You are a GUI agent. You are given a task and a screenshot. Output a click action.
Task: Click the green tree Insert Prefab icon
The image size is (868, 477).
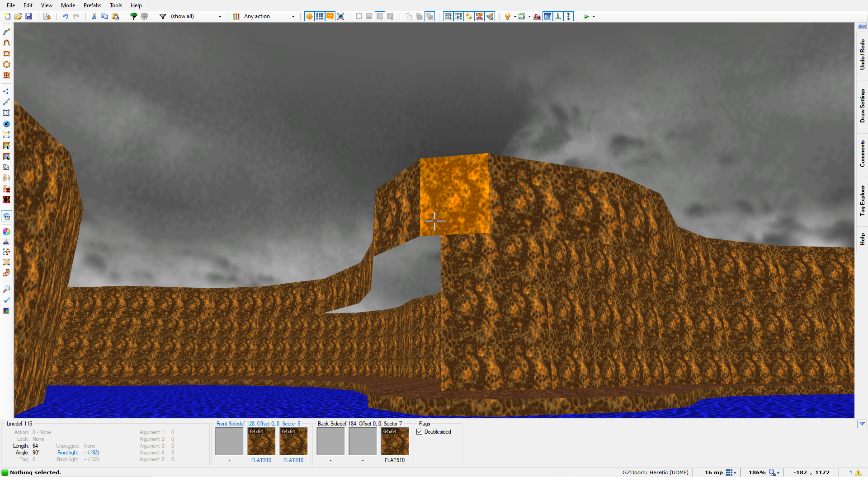134,16
